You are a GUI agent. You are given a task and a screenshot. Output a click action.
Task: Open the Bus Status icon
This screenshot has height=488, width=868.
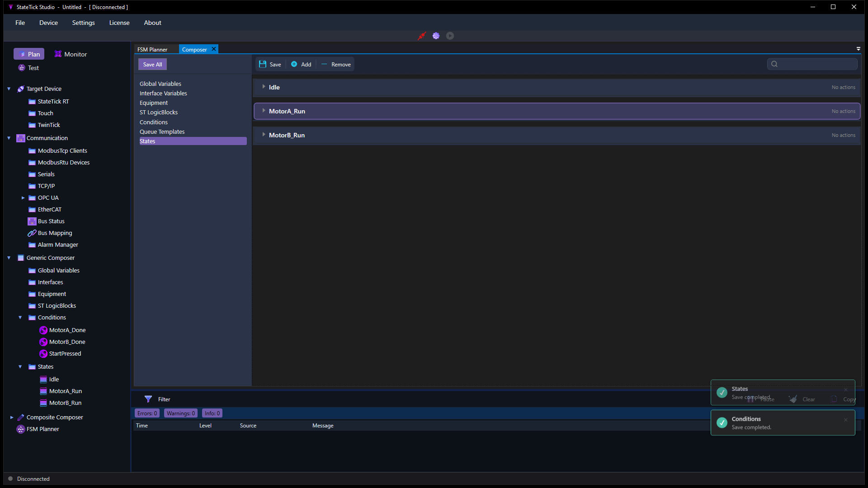coord(32,221)
